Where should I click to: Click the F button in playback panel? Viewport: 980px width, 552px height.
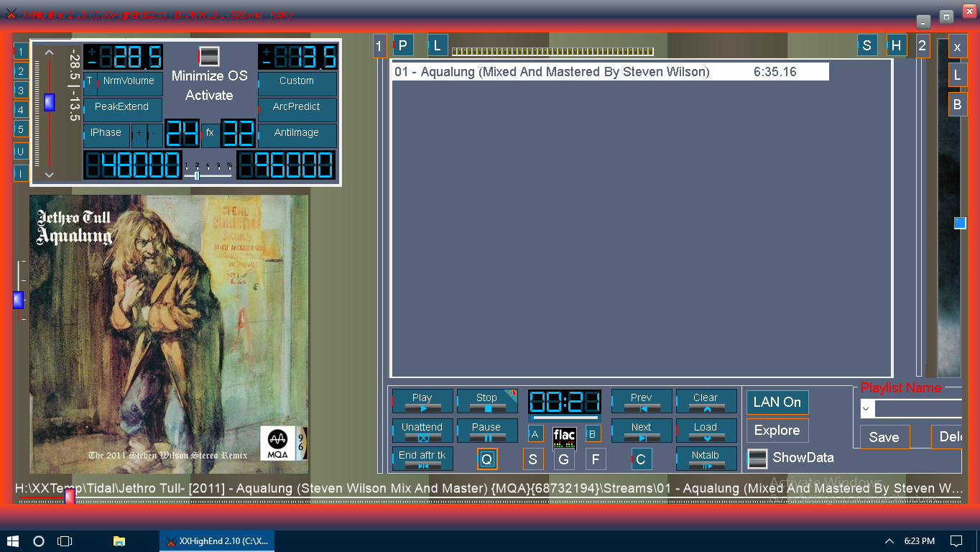pos(596,459)
